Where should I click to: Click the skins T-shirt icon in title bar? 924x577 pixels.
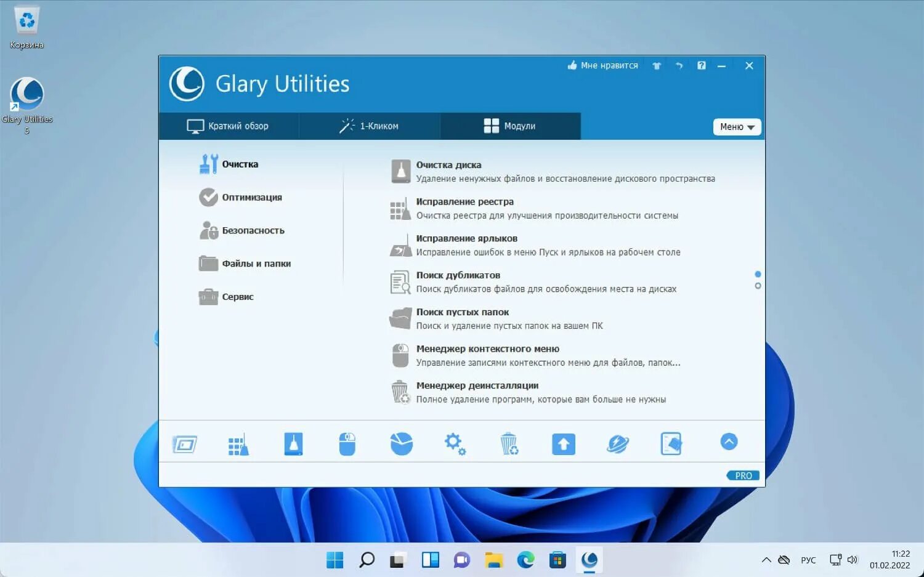tap(657, 66)
